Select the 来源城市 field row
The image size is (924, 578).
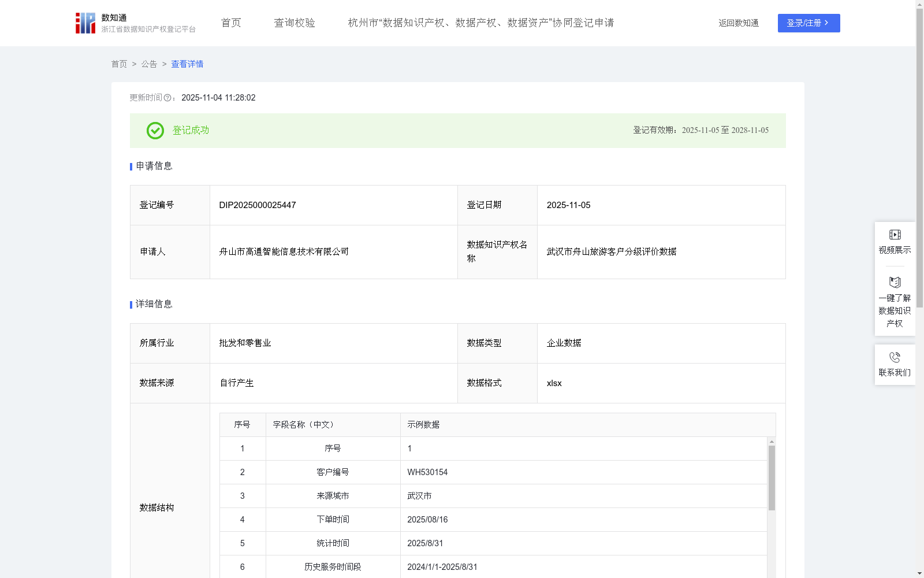(x=493, y=496)
